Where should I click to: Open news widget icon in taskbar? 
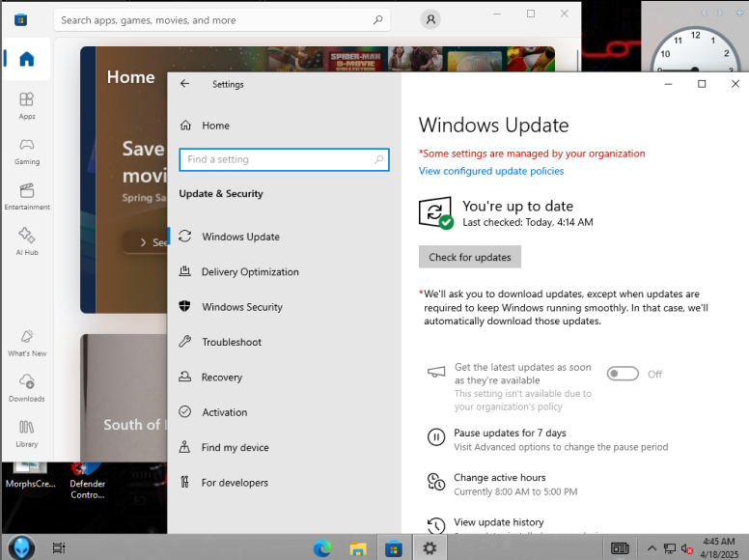point(620,548)
